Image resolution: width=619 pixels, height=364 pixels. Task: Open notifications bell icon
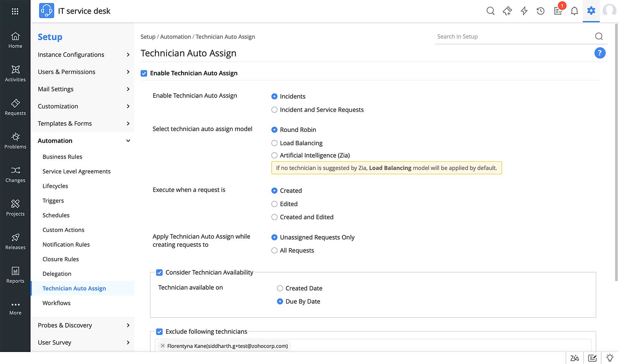pos(575,11)
